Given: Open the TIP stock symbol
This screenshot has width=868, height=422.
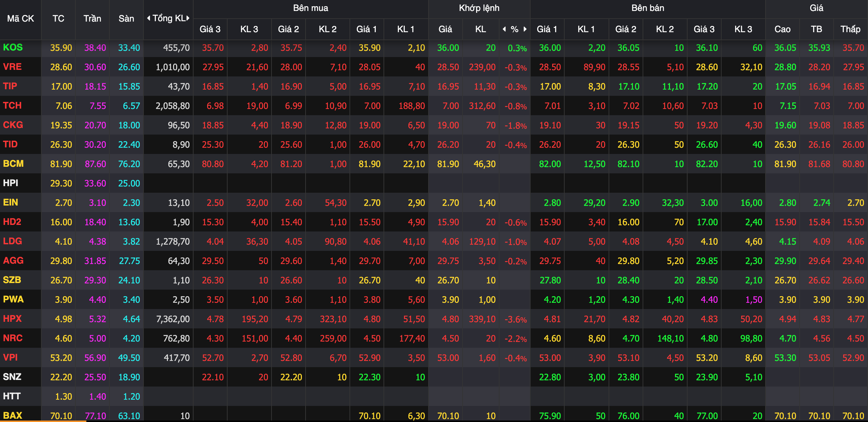Looking at the screenshot, I should pyautogui.click(x=10, y=86).
